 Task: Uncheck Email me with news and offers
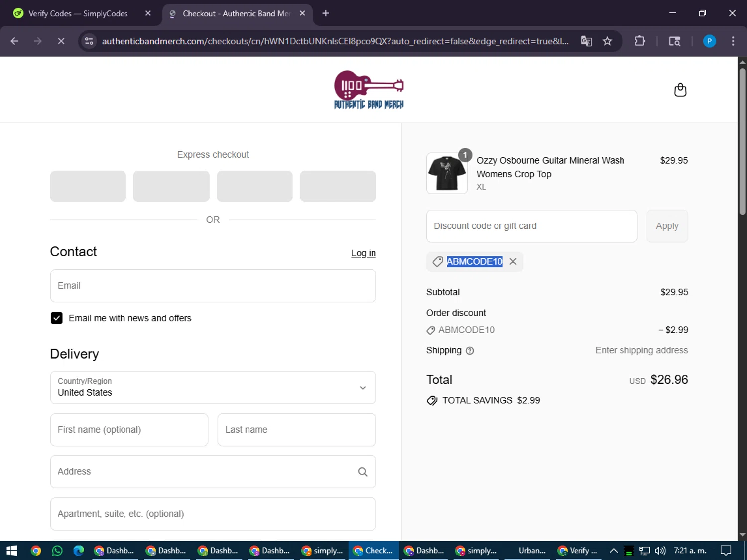57,318
